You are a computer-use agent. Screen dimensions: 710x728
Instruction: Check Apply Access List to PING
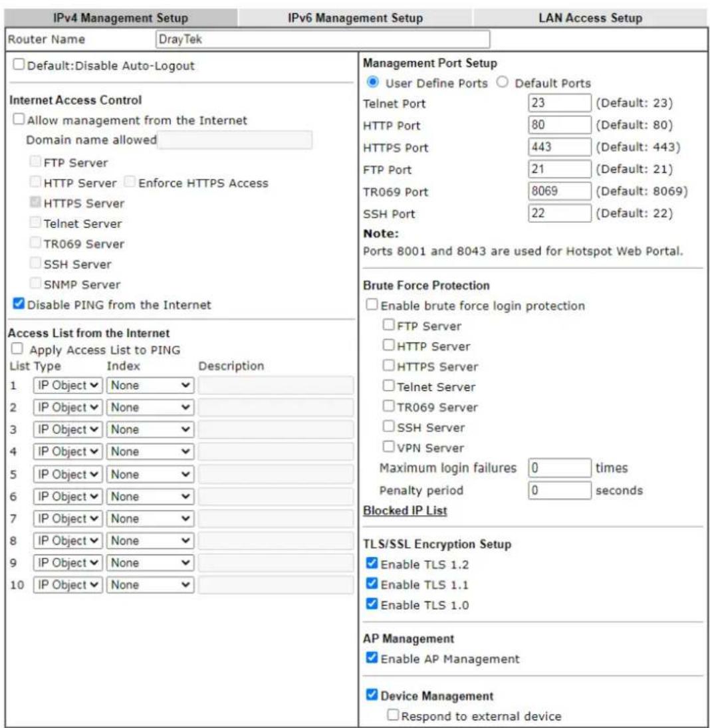(17, 348)
